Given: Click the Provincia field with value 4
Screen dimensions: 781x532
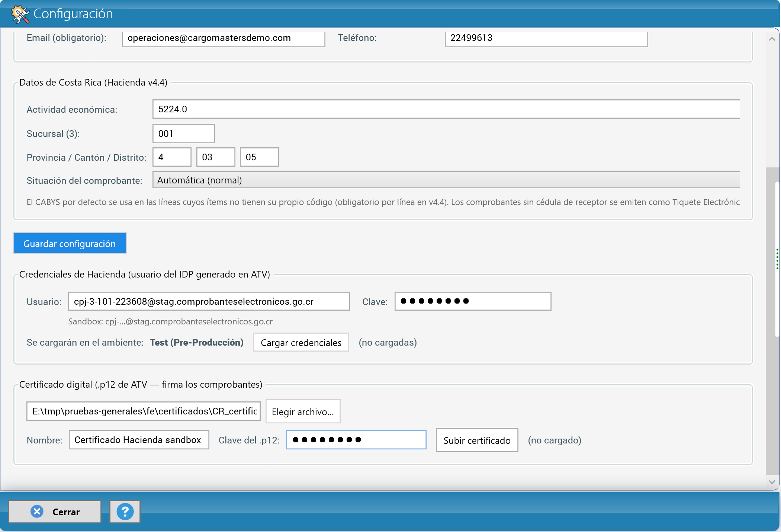Looking at the screenshot, I should coord(172,157).
